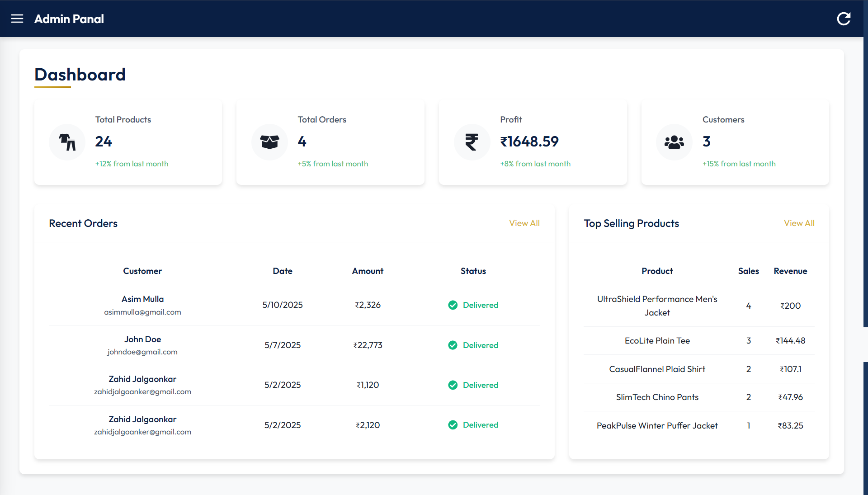
Task: Click the delivered checkmark for John Doe's order
Action: coord(453,345)
